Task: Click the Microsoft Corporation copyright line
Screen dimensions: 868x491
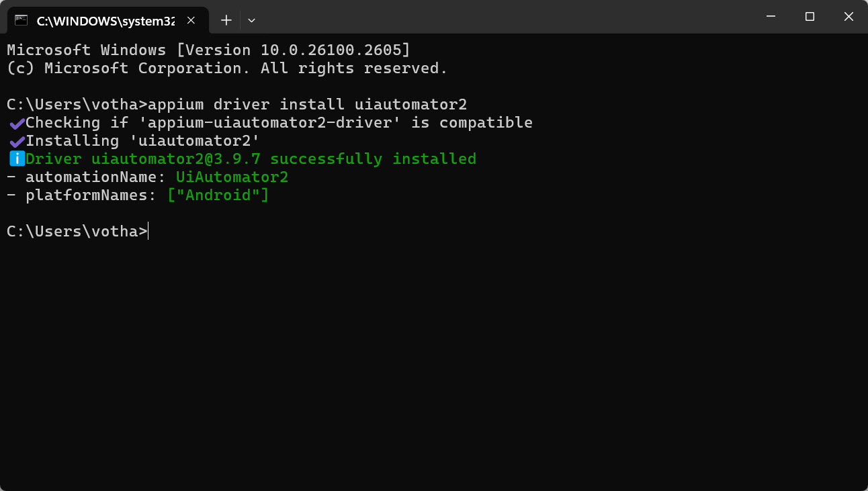Action: [x=227, y=69]
